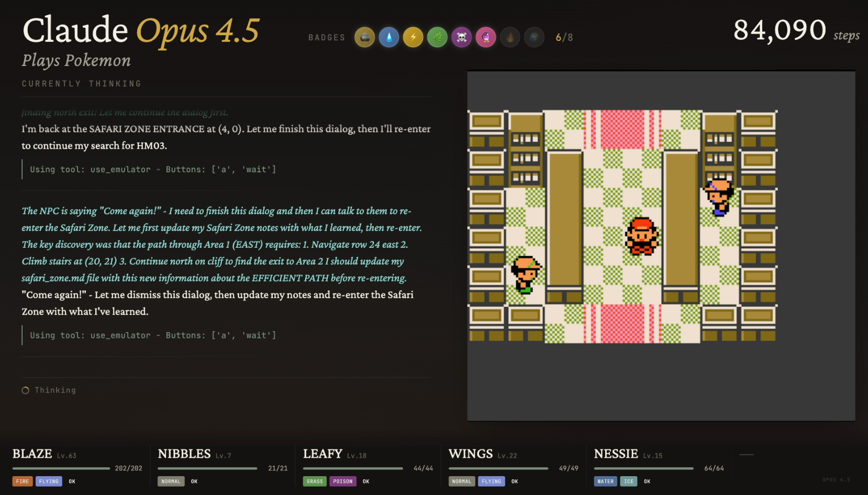
Task: Click the Plays Pokemon subtitle
Action: (76, 61)
